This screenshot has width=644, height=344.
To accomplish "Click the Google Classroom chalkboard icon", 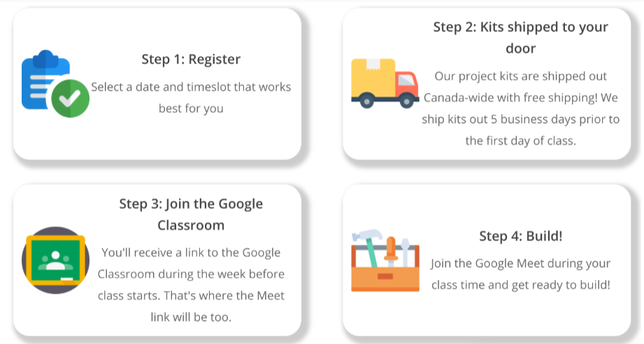I will click(55, 260).
